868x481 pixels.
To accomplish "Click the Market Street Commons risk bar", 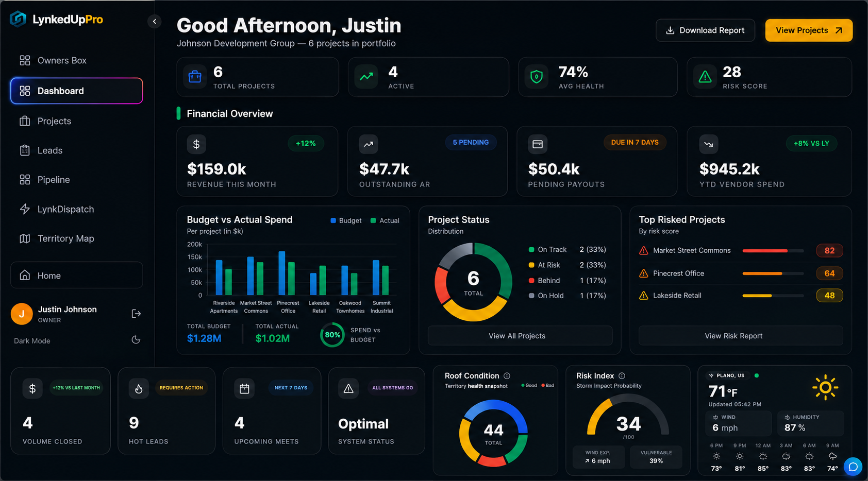I will (x=773, y=251).
